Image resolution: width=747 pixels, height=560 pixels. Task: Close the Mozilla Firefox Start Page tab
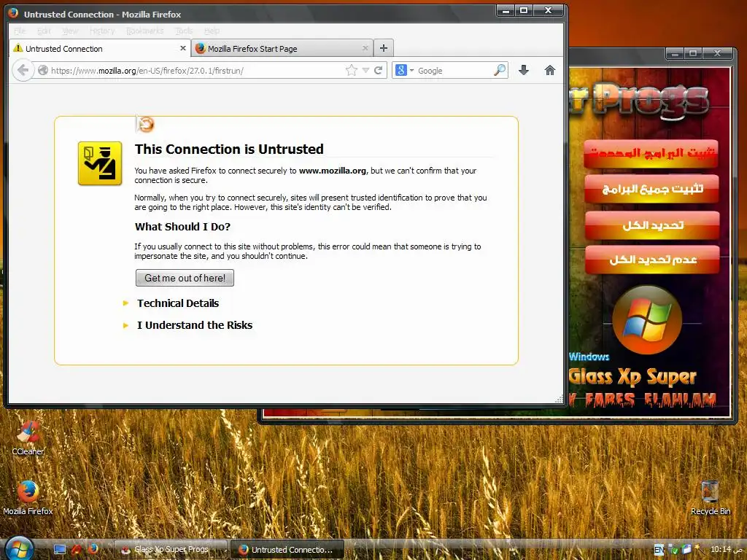365,49
